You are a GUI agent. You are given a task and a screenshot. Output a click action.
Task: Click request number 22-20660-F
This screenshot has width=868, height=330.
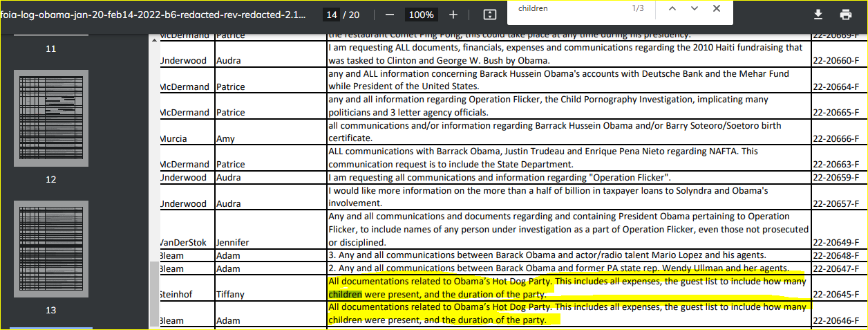[x=838, y=60]
